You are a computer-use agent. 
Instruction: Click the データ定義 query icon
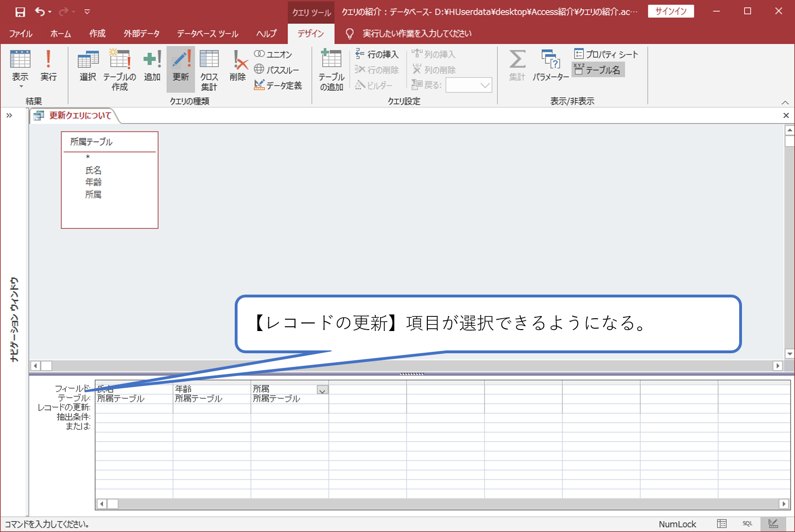[278, 85]
